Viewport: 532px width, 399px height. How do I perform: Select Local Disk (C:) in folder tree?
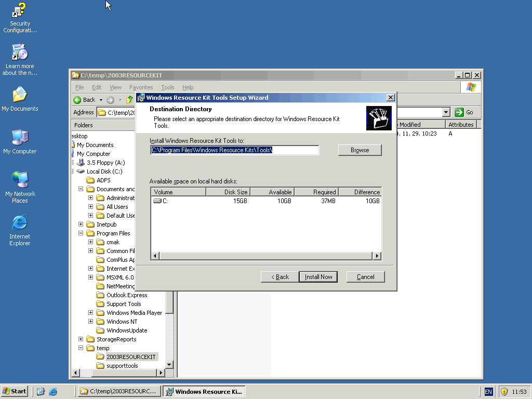pos(104,171)
